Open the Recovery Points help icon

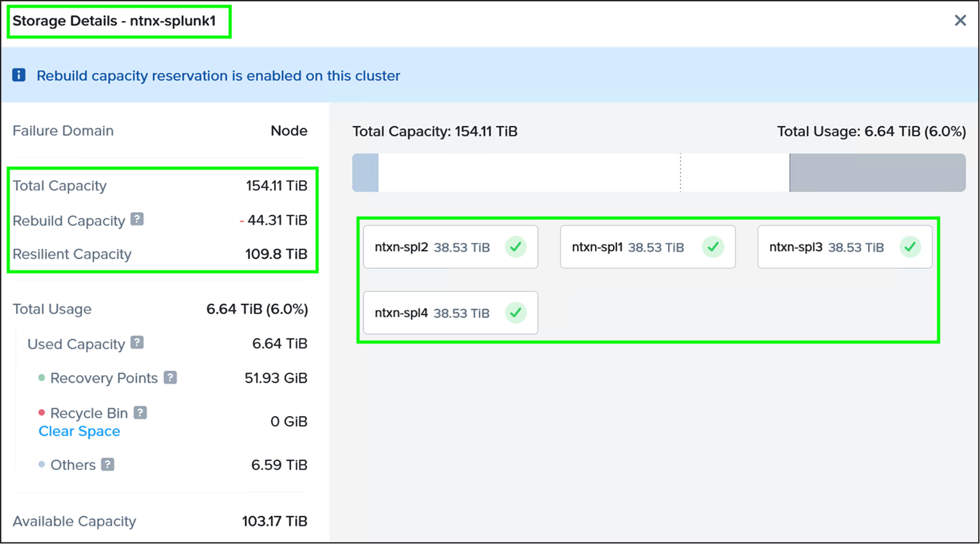(x=171, y=377)
